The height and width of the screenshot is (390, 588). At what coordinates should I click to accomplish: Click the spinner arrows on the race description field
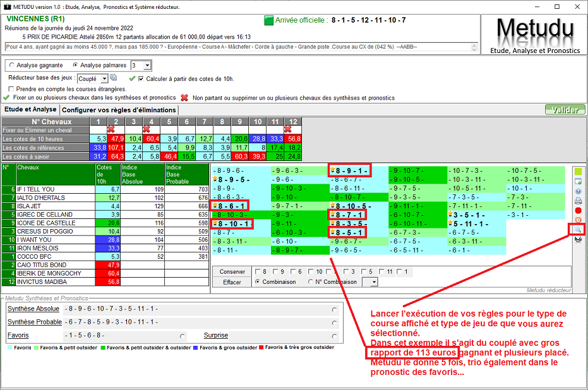(x=474, y=47)
